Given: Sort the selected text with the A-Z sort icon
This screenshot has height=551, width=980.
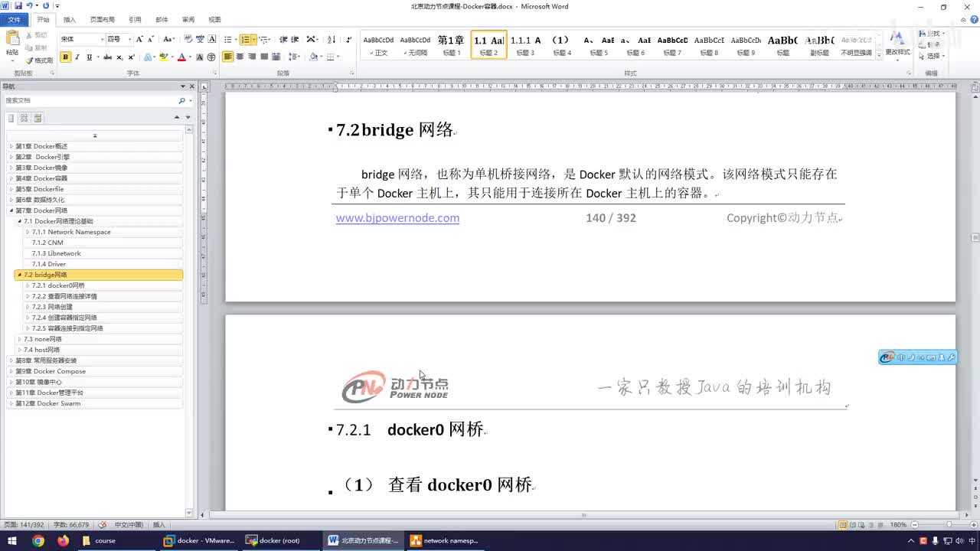Looking at the screenshot, I should click(x=332, y=39).
